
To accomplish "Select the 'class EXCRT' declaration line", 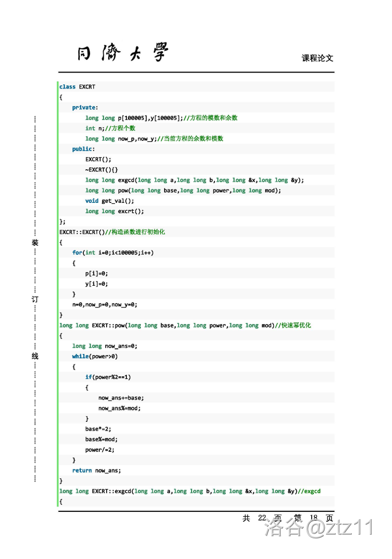I will coord(77,87).
